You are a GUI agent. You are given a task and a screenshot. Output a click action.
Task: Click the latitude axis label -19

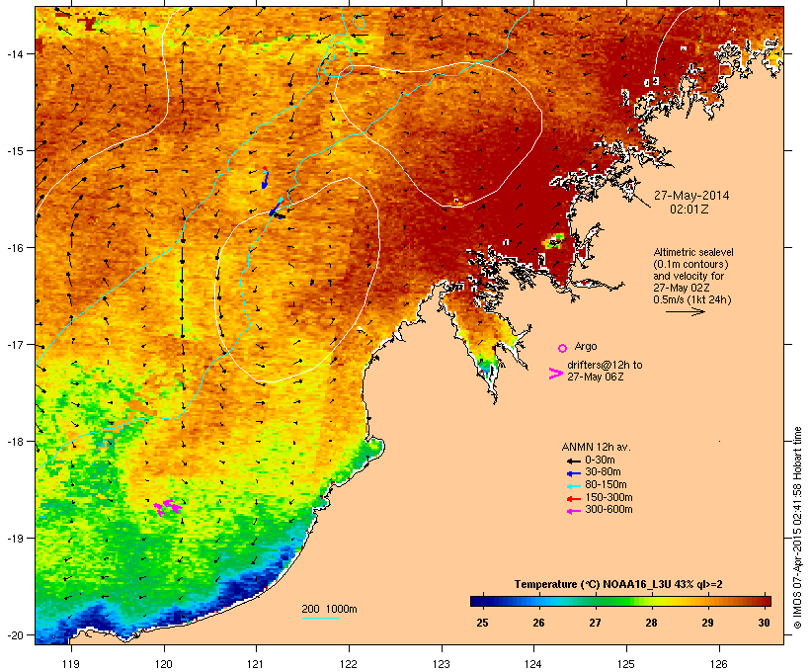[x=15, y=539]
